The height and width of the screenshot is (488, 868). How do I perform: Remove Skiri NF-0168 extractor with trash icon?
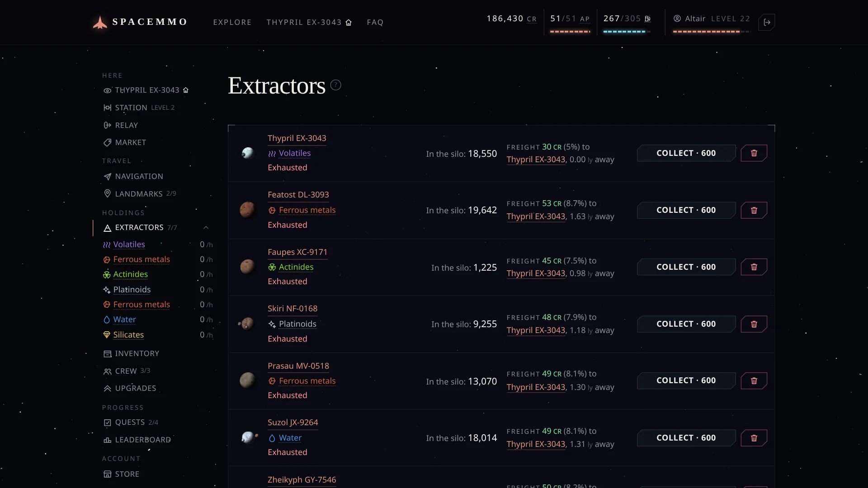pos(754,324)
